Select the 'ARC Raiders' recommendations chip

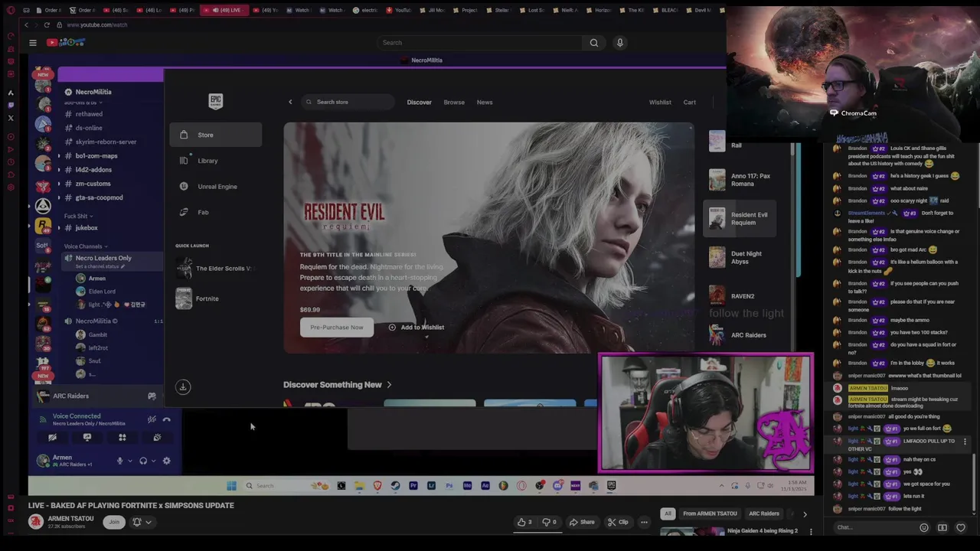(x=763, y=514)
